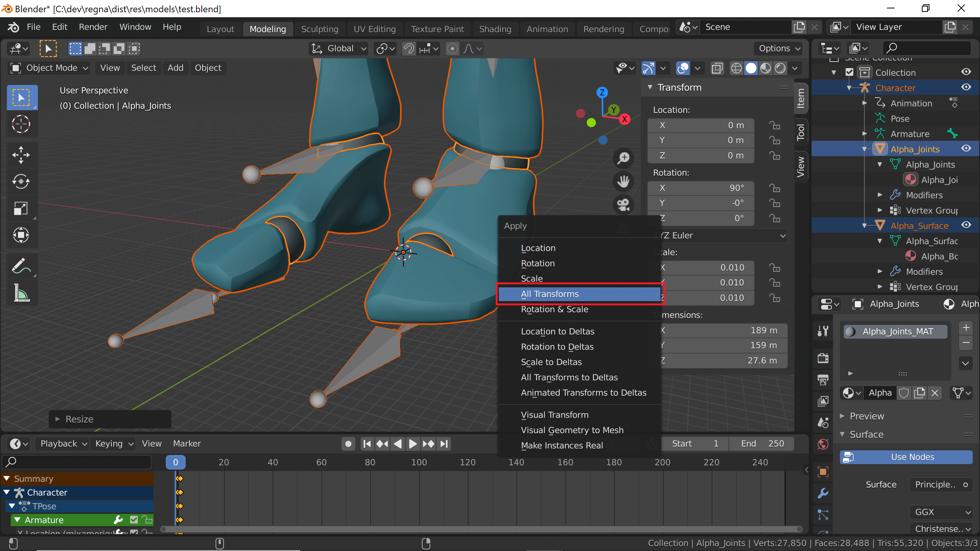Add a new material slot with plus button
The image size is (980, 551).
[x=966, y=328]
